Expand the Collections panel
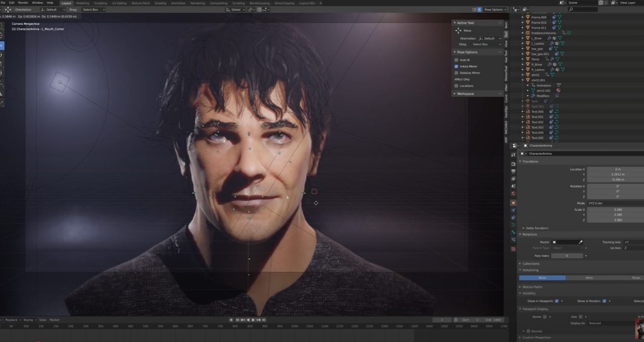This screenshot has height=342, width=644. point(531,264)
